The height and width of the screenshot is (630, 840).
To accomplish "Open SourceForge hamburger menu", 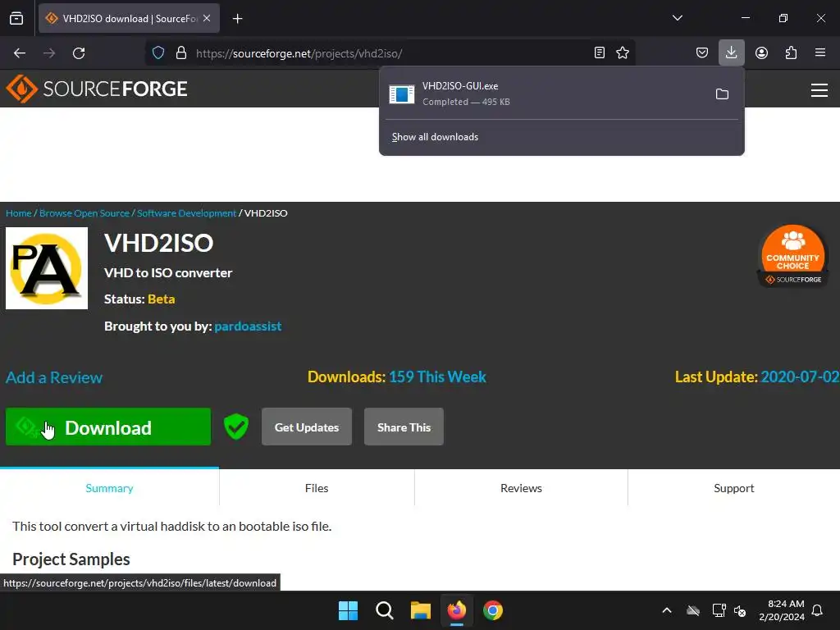I will (x=819, y=90).
